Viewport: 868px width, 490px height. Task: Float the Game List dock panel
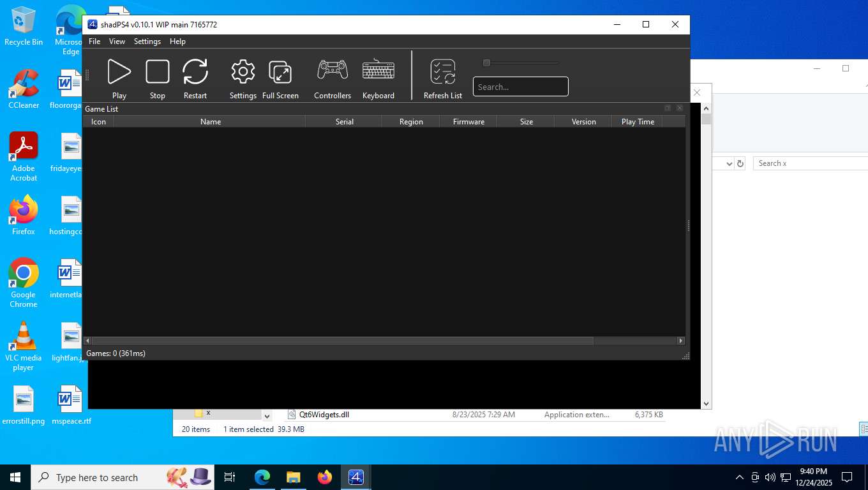668,108
